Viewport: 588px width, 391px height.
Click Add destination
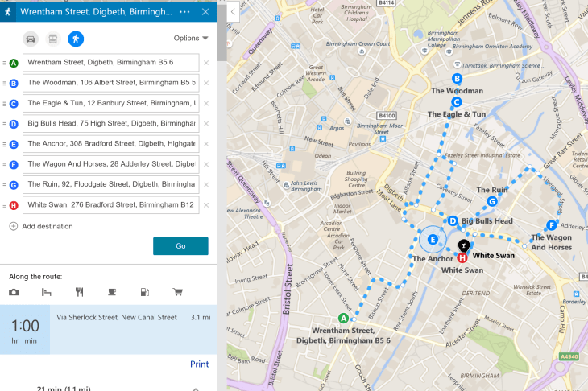[x=41, y=226]
